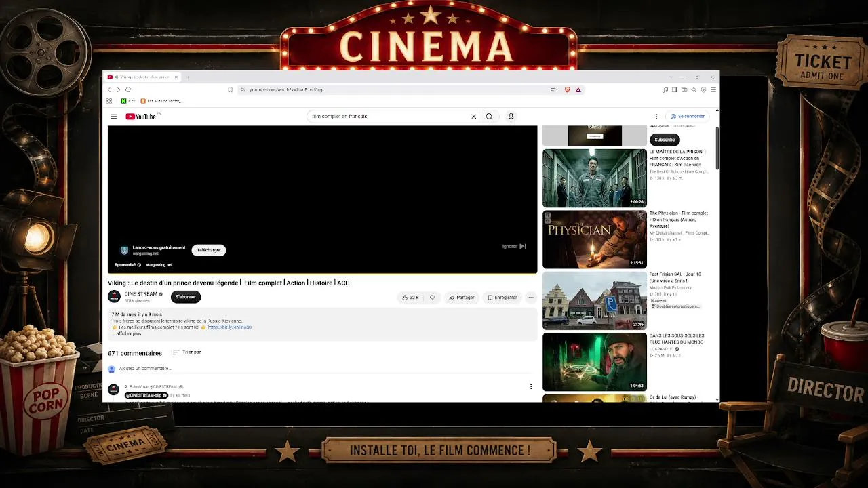Open the pinned comment options menu
The height and width of the screenshot is (488, 868).
[531, 387]
